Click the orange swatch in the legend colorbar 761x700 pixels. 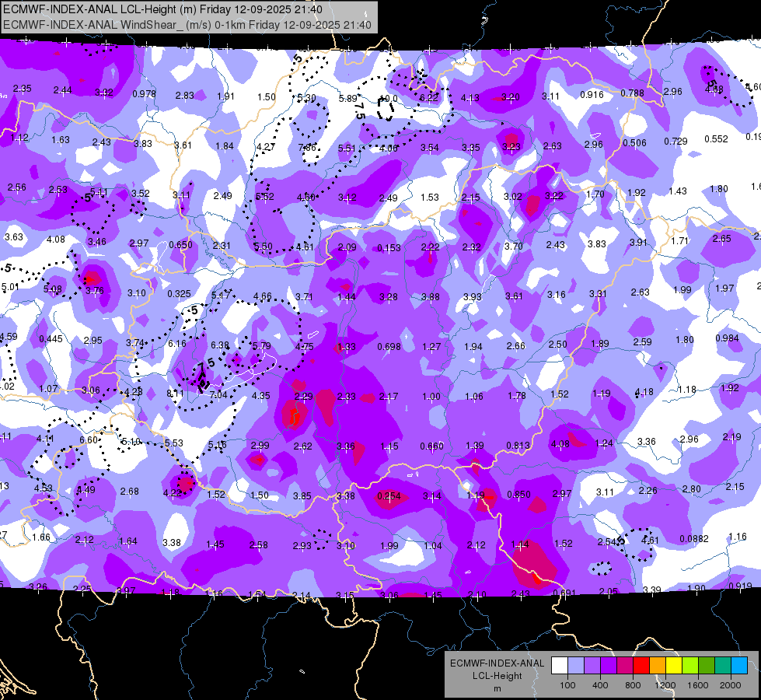click(658, 666)
